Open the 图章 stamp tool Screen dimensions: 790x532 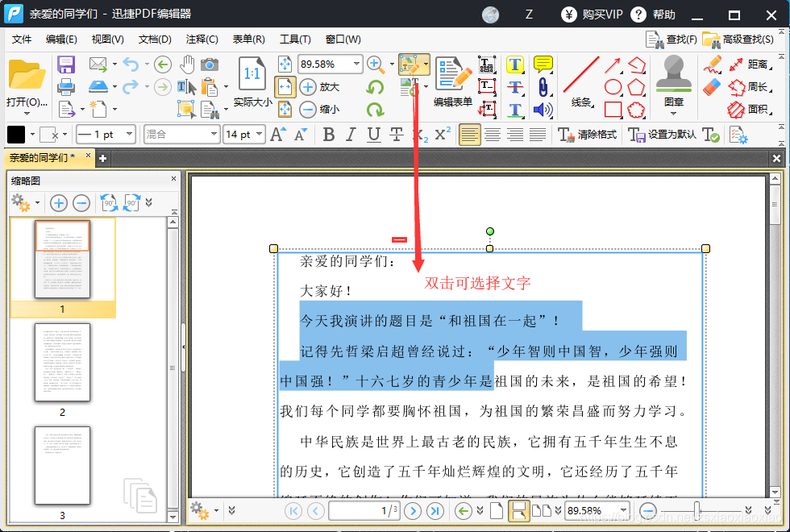pyautogui.click(x=674, y=81)
